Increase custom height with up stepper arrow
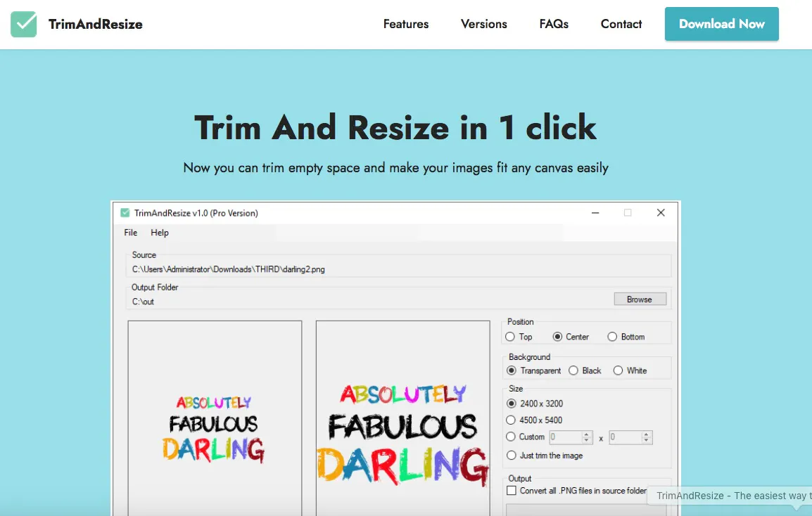Screen dimensions: 812x516 (646, 434)
